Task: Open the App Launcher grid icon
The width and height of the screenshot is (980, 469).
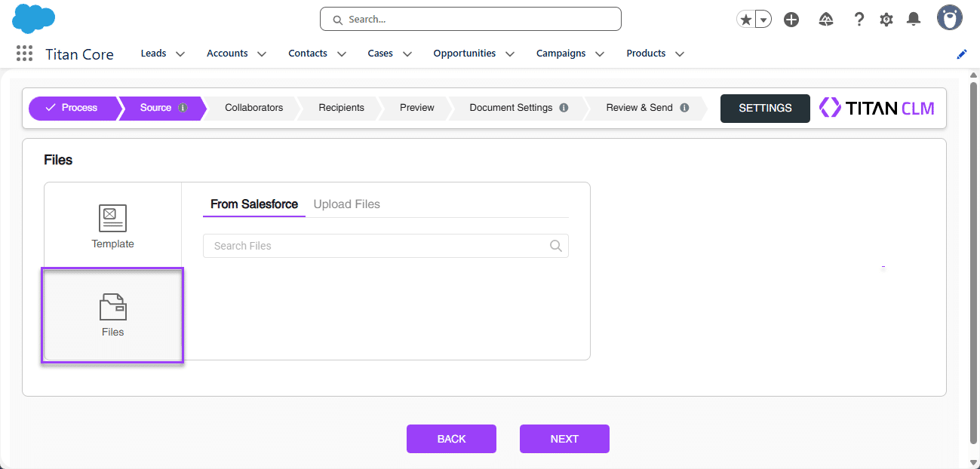Action: 24,54
